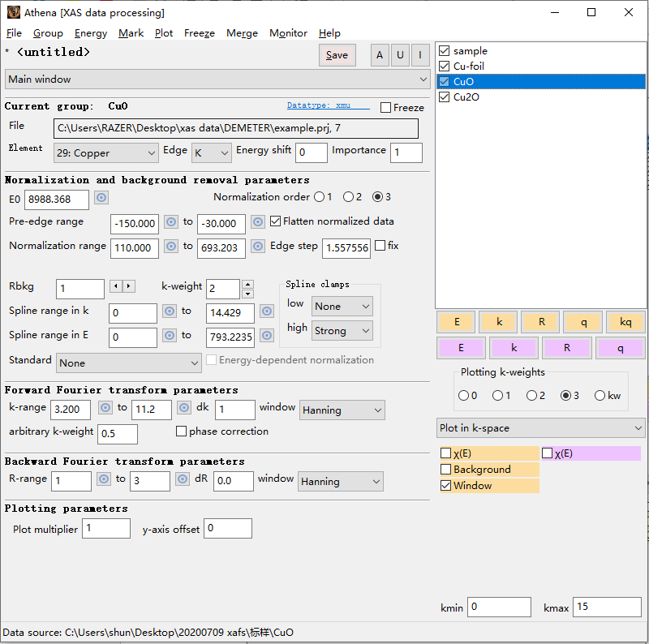Click pluck icon beside pre-edge range start -150.000
649x644 pixels.
171,222
